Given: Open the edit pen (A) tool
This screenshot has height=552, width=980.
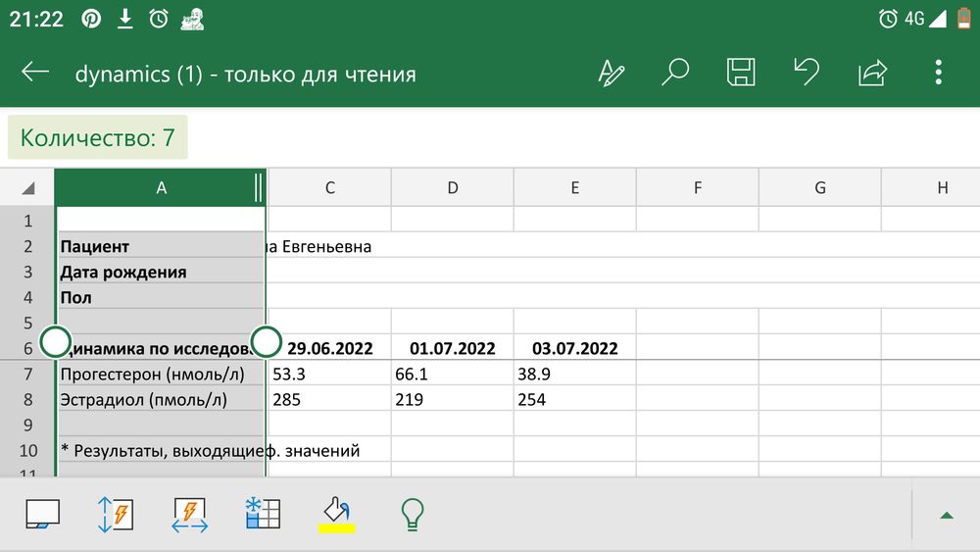Looking at the screenshot, I should pyautogui.click(x=611, y=73).
